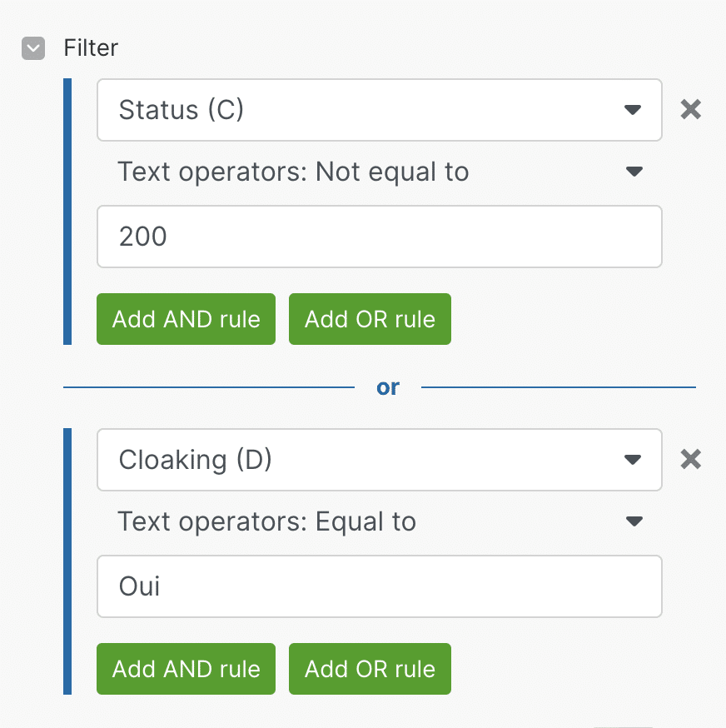The image size is (726, 728).
Task: Click the blue bar beside Cloaking rule
Action: pyautogui.click(x=67, y=561)
